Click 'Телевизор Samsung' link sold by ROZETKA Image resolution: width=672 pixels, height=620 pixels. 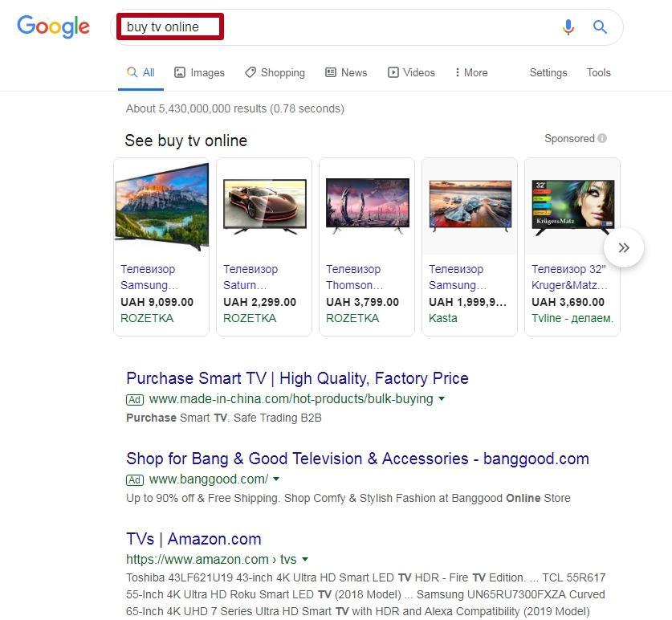click(x=149, y=277)
